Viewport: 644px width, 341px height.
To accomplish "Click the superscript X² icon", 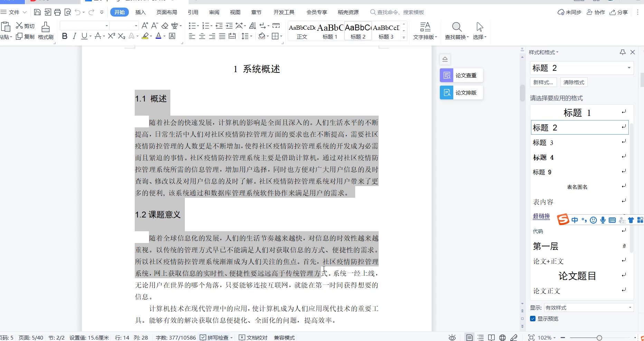I will coord(111,36).
